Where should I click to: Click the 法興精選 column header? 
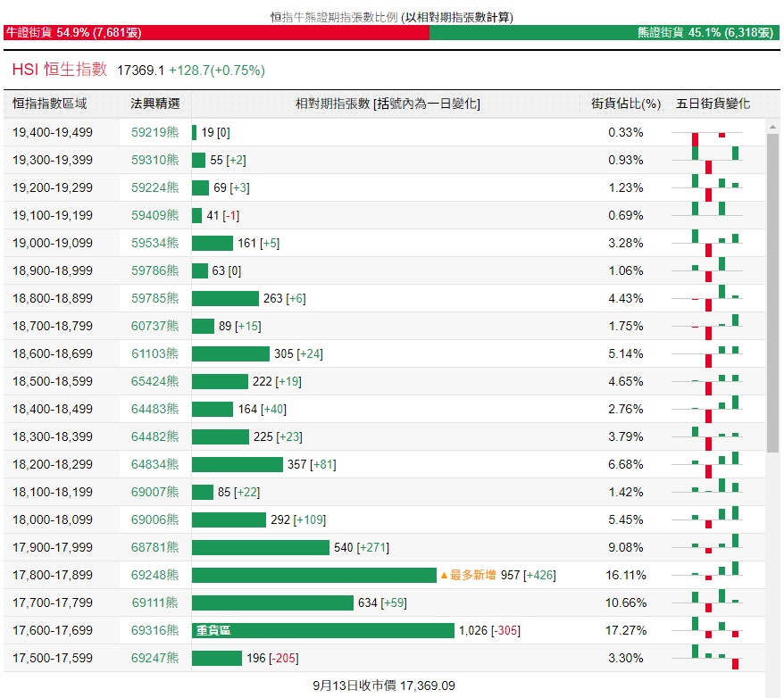pyautogui.click(x=154, y=104)
